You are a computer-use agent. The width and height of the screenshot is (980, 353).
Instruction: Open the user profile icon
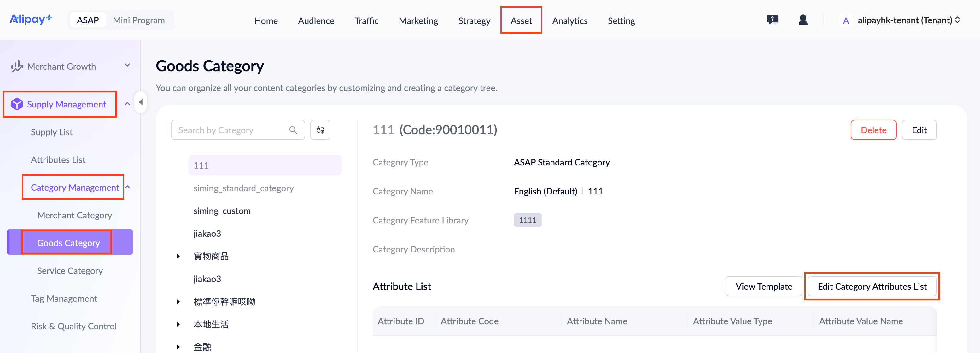(x=803, y=20)
